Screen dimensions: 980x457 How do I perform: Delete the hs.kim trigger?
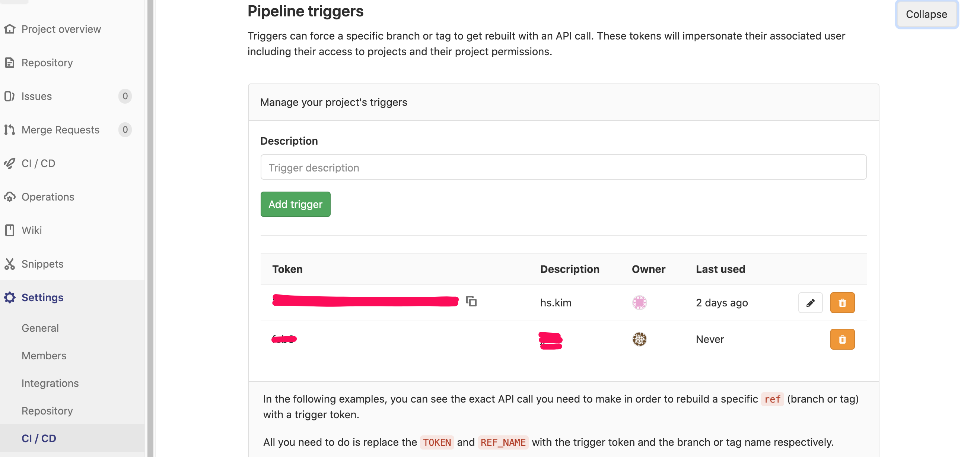tap(842, 303)
